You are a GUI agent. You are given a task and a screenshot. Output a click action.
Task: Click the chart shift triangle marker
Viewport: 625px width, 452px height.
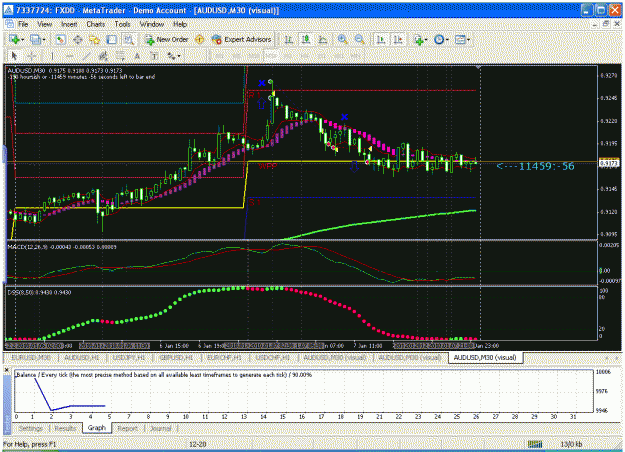pos(478,67)
